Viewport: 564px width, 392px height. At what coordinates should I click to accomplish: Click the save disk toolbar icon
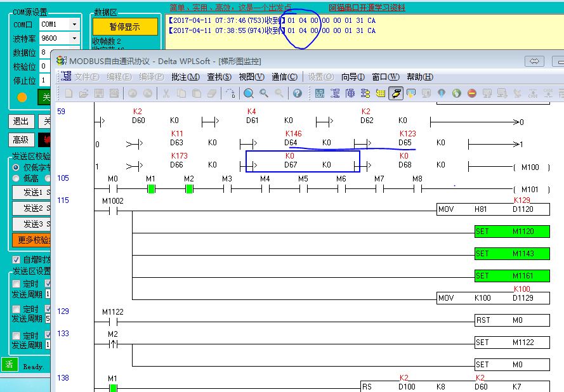click(99, 94)
